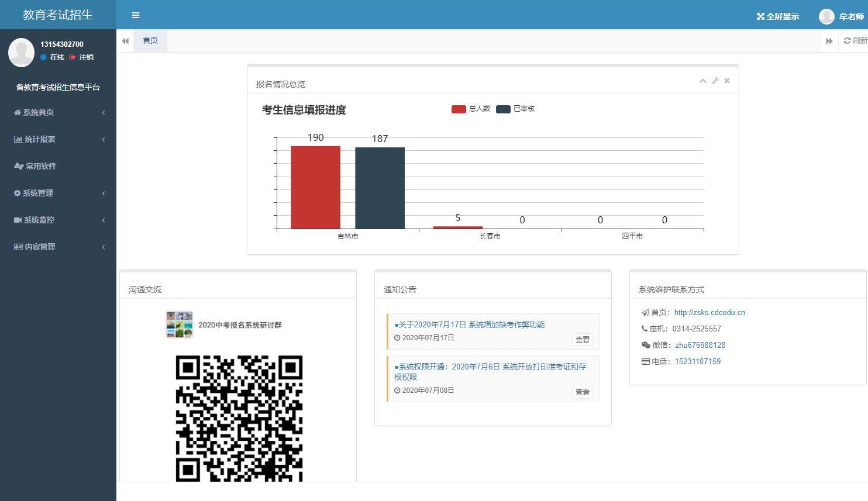Click the fullscreen display icon
The height and width of the screenshot is (501, 868).
tap(760, 16)
